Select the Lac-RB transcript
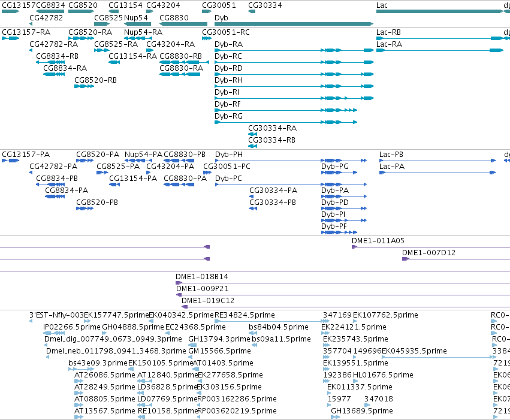The width and height of the screenshot is (510, 420). pyautogui.click(x=388, y=32)
